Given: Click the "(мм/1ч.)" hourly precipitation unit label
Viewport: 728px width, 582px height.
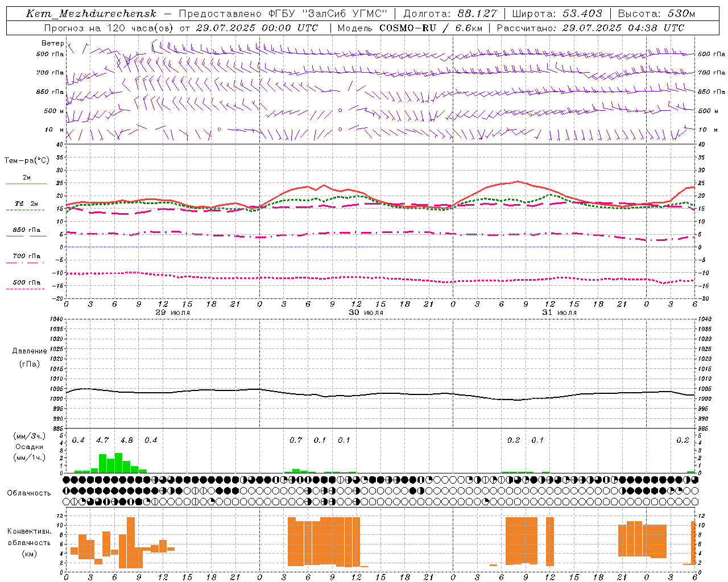Looking at the screenshot, I should (30, 458).
